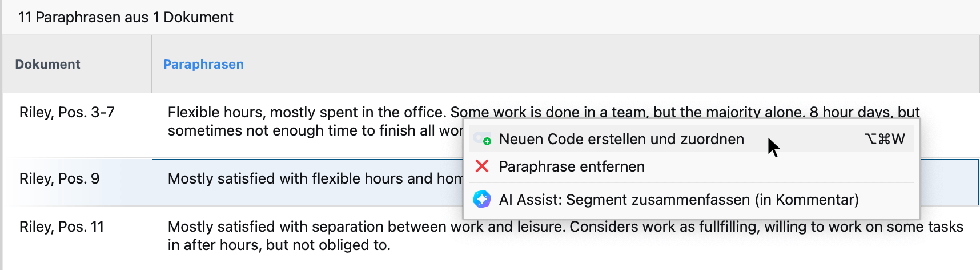Click the highlighted row's empty area right of menu
The width and height of the screenshot is (980, 270).
point(949,182)
